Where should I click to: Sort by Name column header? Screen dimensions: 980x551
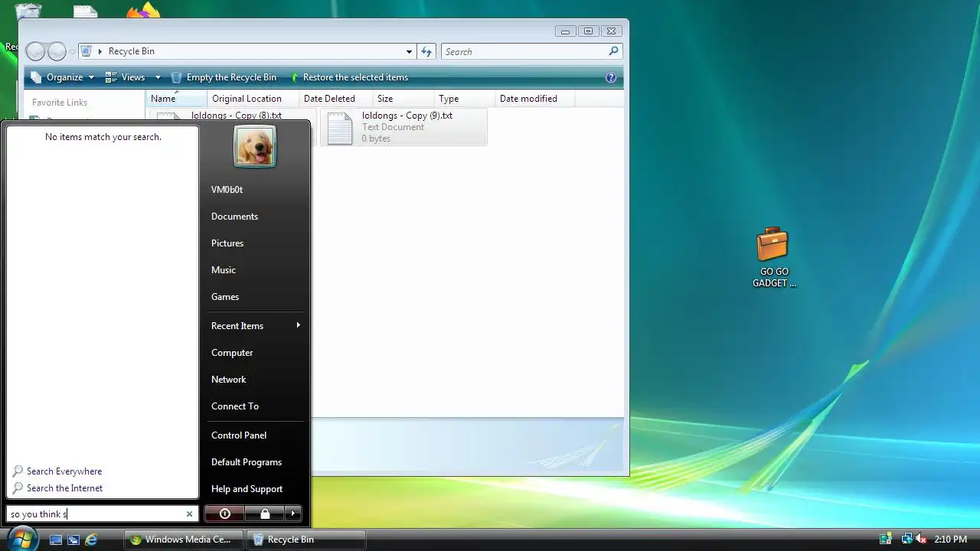(176, 99)
